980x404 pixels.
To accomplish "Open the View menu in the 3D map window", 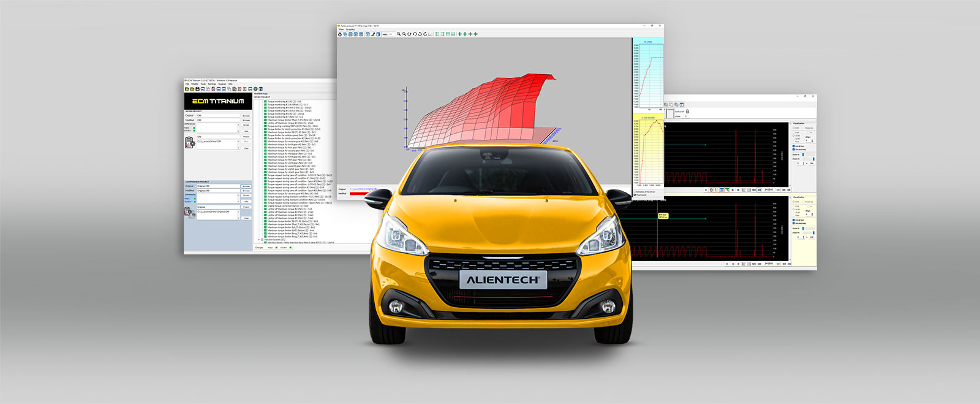I will (x=341, y=29).
